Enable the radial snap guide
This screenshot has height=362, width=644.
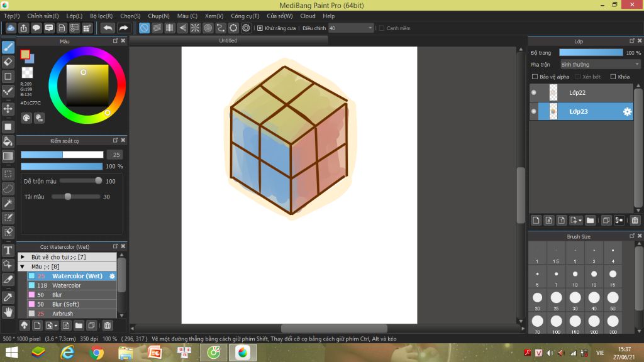coord(195,28)
